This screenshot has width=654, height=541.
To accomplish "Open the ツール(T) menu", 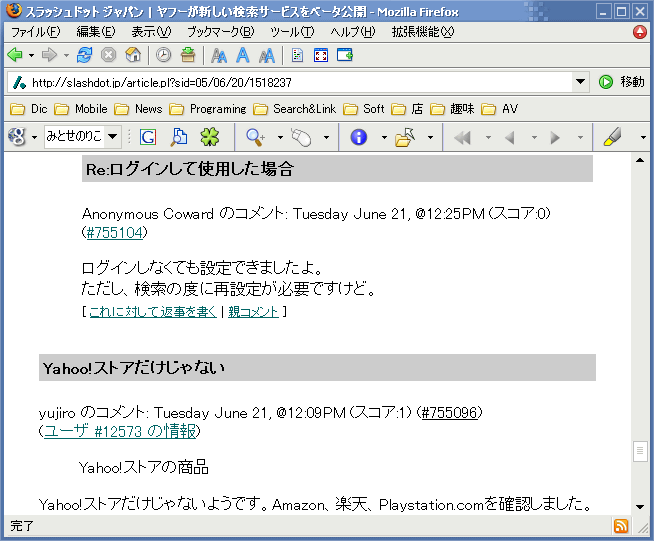I will (x=292, y=32).
